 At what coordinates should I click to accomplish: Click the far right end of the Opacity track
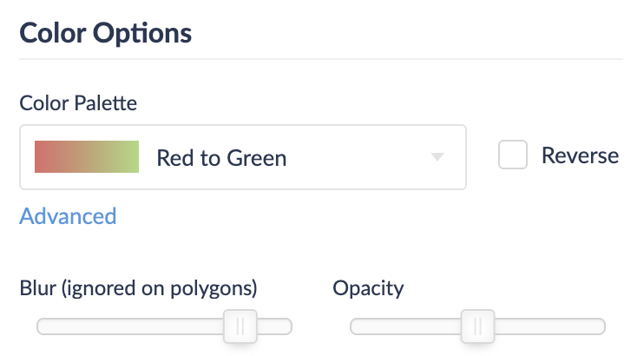601,326
